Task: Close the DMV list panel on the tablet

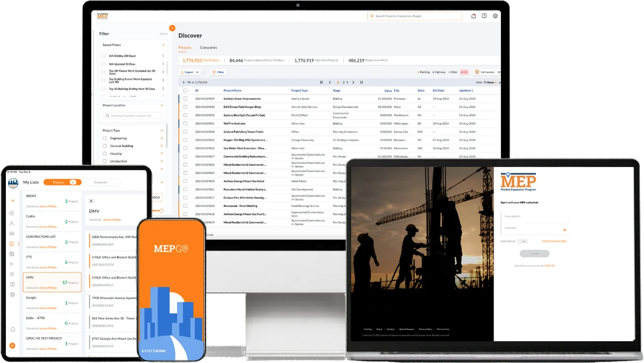Action: pos(91,201)
